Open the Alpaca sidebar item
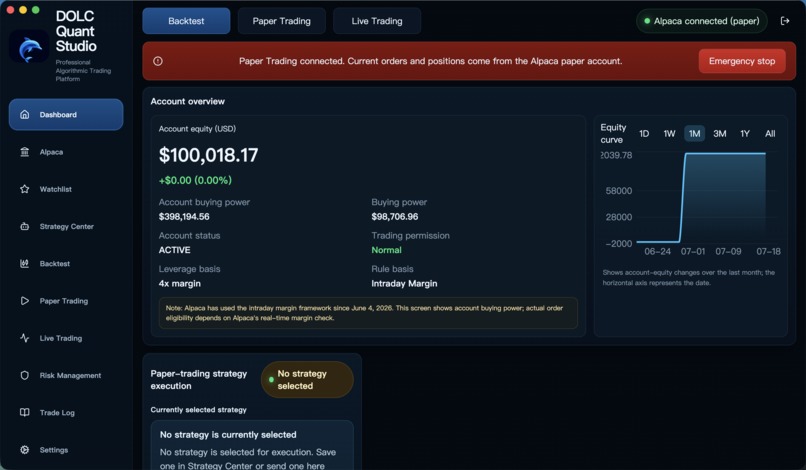 pyautogui.click(x=66, y=152)
